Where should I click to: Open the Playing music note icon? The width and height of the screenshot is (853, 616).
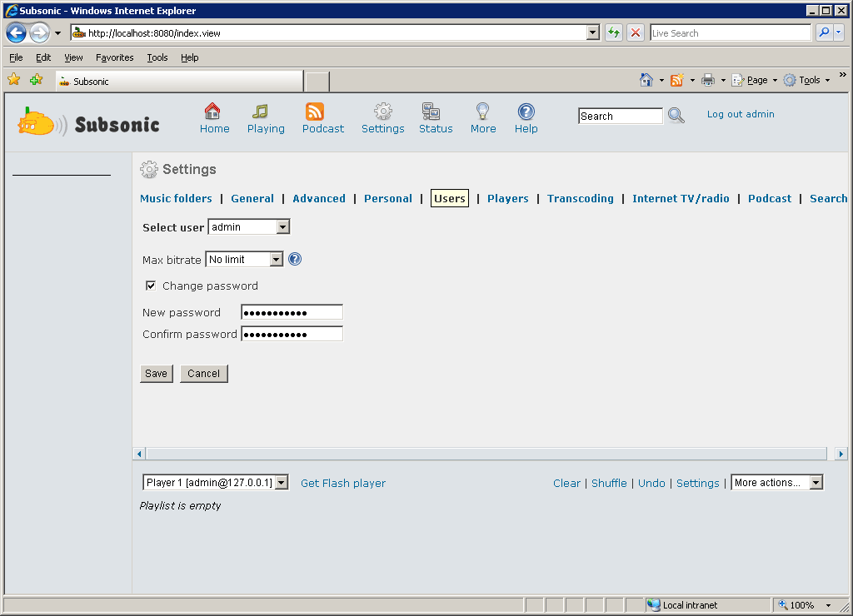pos(260,112)
